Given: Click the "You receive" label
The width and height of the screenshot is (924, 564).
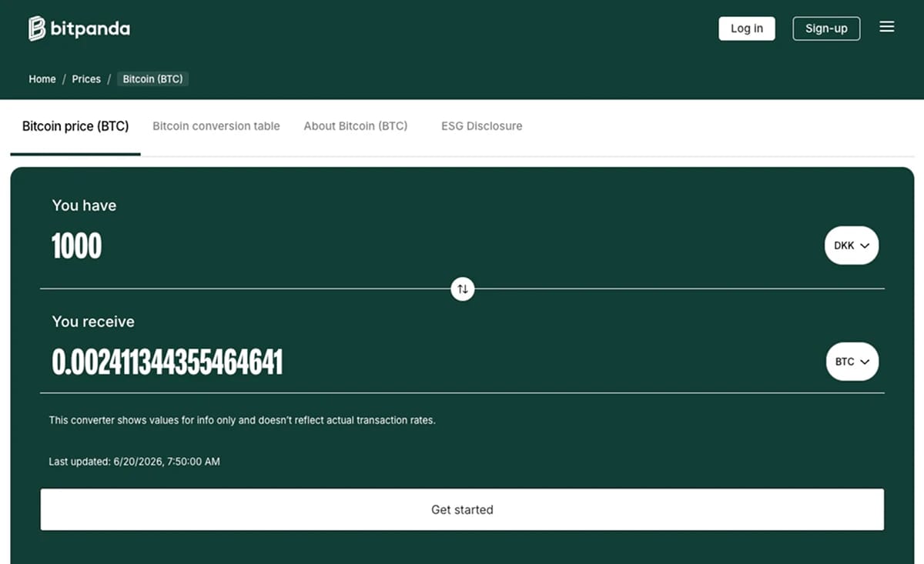Looking at the screenshot, I should pyautogui.click(x=93, y=322).
